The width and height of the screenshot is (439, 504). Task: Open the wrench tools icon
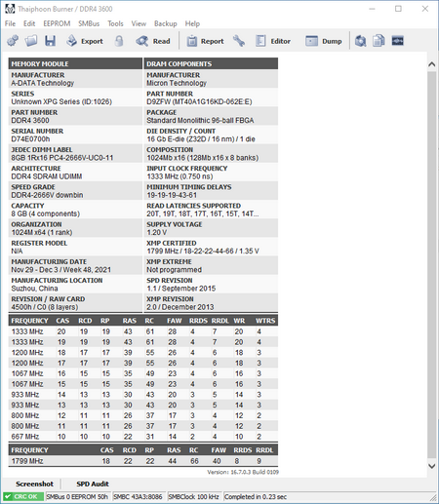pyautogui.click(x=239, y=41)
